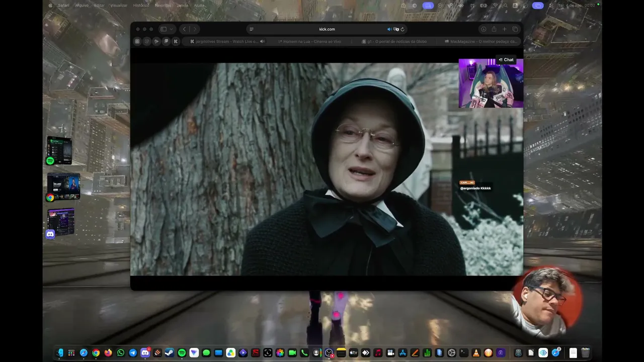Viewport: 644px width, 362px height.
Task: Open Telegram from the Dock
Action: 133,353
